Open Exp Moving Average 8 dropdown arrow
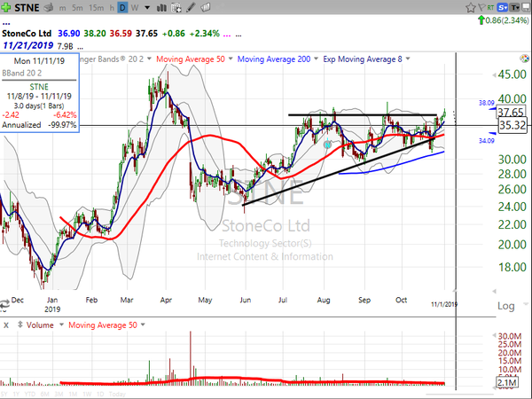This screenshot has width=532, height=399. (408, 59)
